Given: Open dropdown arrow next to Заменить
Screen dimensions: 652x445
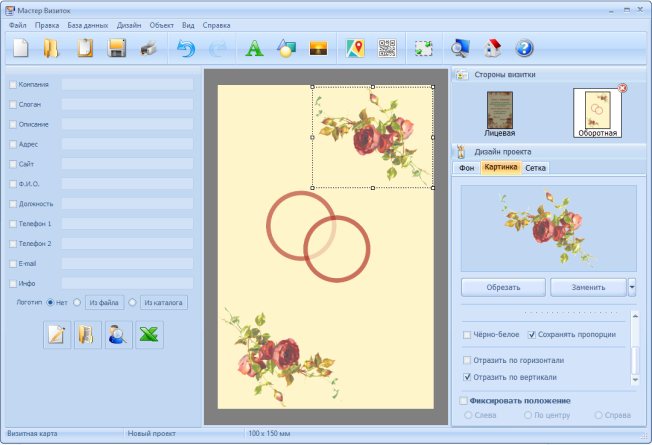Looking at the screenshot, I should click(x=632, y=287).
